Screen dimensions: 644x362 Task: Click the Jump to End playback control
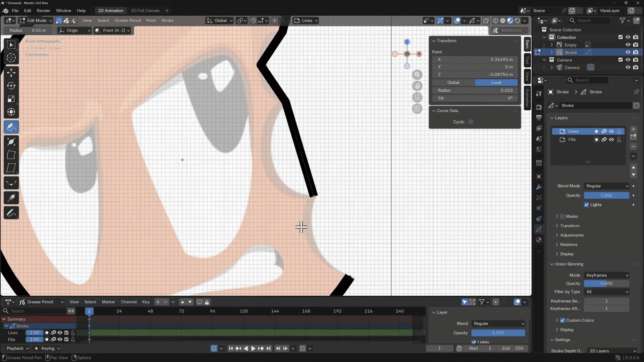coord(269,348)
